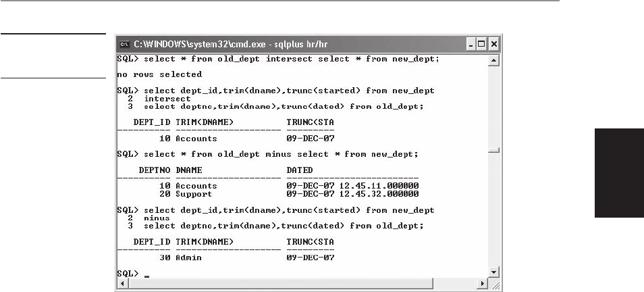Click the timestamp '09-DEC-07 12.45.32.000000'
This screenshot has height=292, width=644.
(352, 194)
